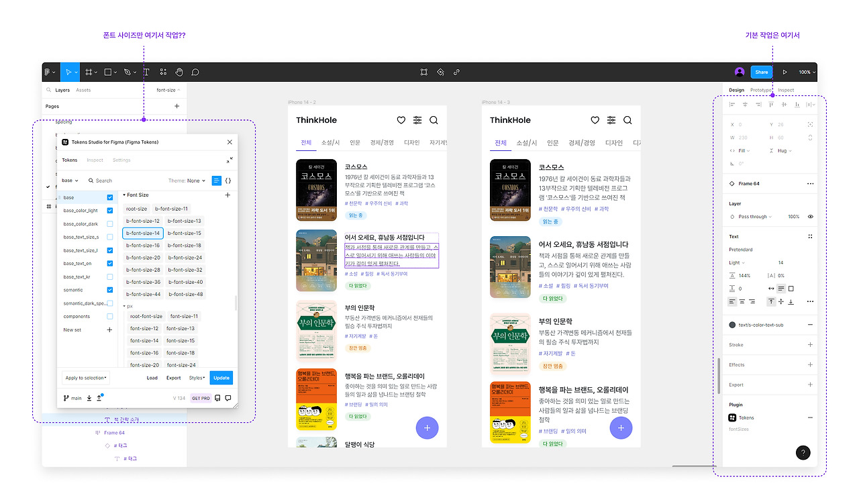This screenshot has height=504, width=859.
Task: Collapse the Tokens Studio plugin window
Action: coord(230,160)
